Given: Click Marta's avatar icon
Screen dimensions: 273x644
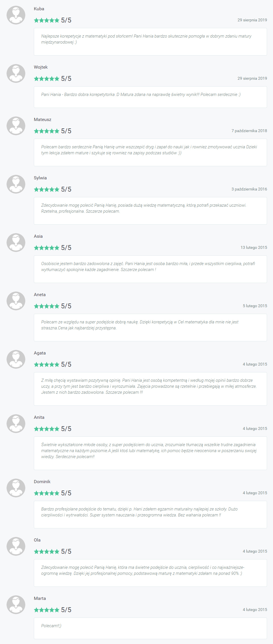Looking at the screenshot, I should (x=16, y=605).
